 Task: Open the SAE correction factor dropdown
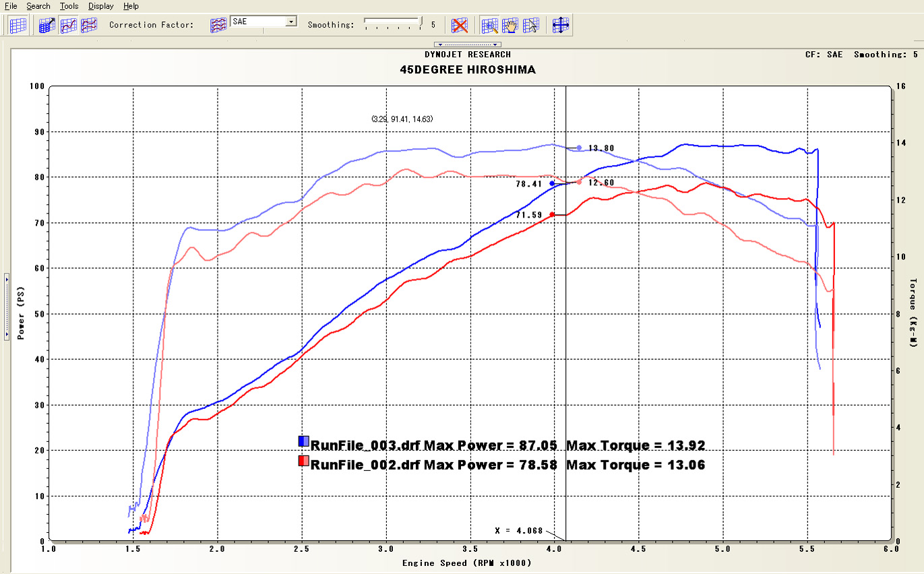[290, 21]
